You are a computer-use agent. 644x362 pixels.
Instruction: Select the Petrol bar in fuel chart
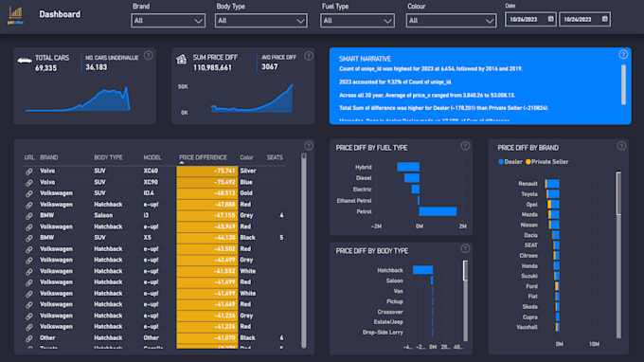click(x=438, y=211)
